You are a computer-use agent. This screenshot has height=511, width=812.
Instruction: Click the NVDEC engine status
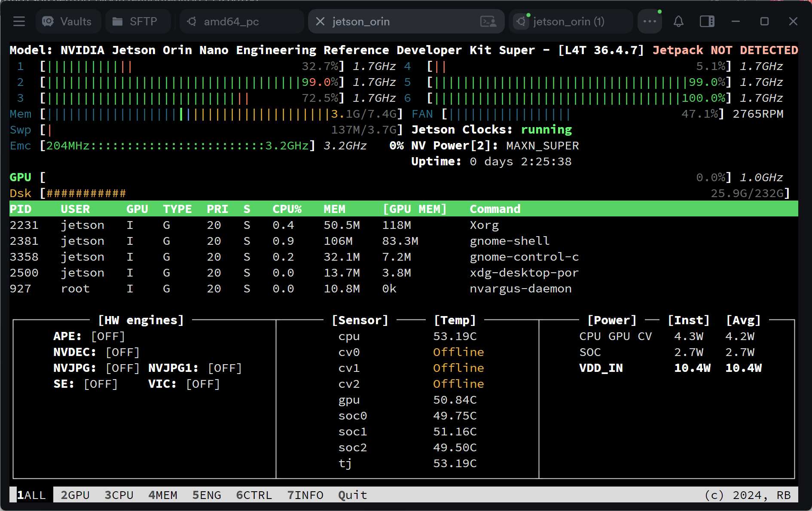point(122,352)
